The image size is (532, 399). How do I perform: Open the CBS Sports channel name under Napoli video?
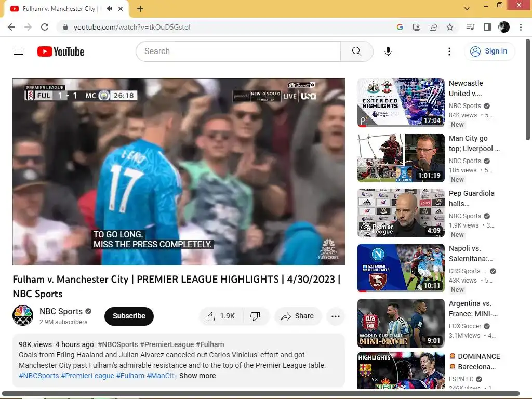[467, 271]
